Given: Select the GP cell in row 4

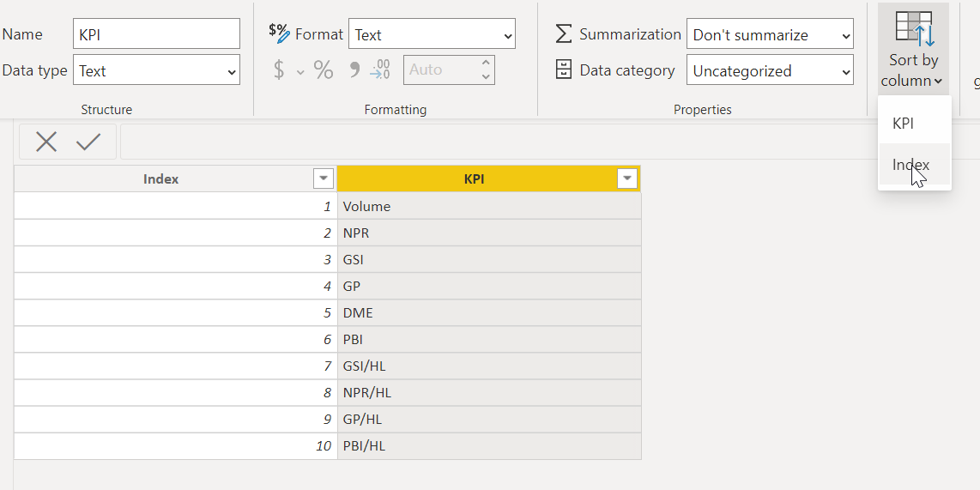Looking at the screenshot, I should [x=489, y=287].
